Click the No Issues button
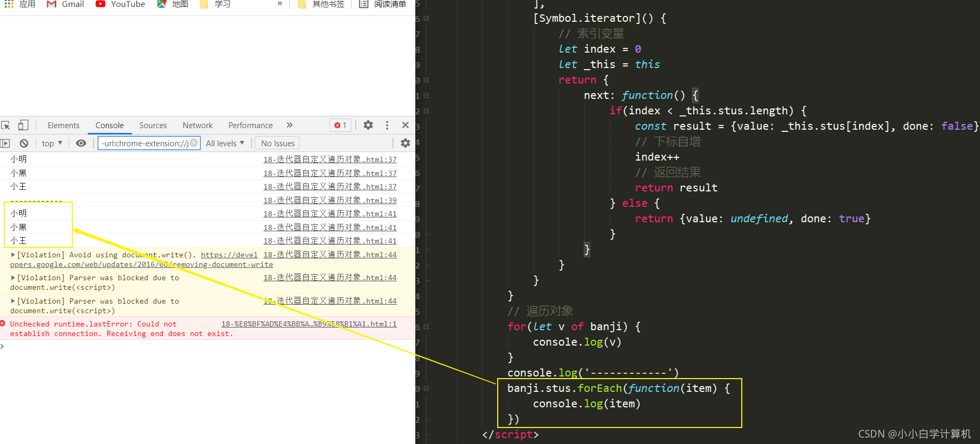Viewport: 980px width, 444px height. coord(278,143)
